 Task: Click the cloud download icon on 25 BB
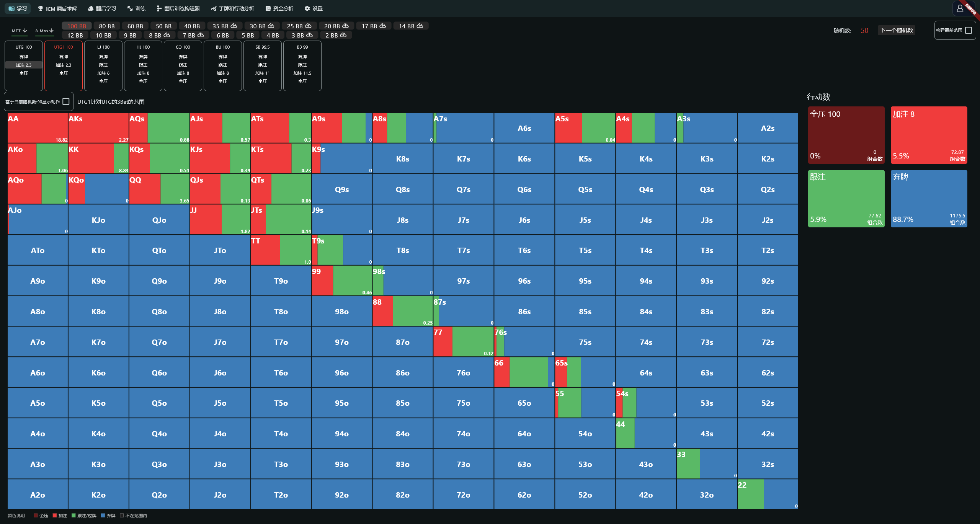pyautogui.click(x=308, y=26)
